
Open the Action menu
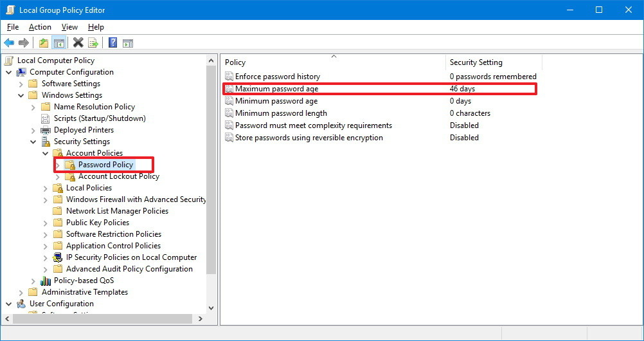pyautogui.click(x=40, y=27)
